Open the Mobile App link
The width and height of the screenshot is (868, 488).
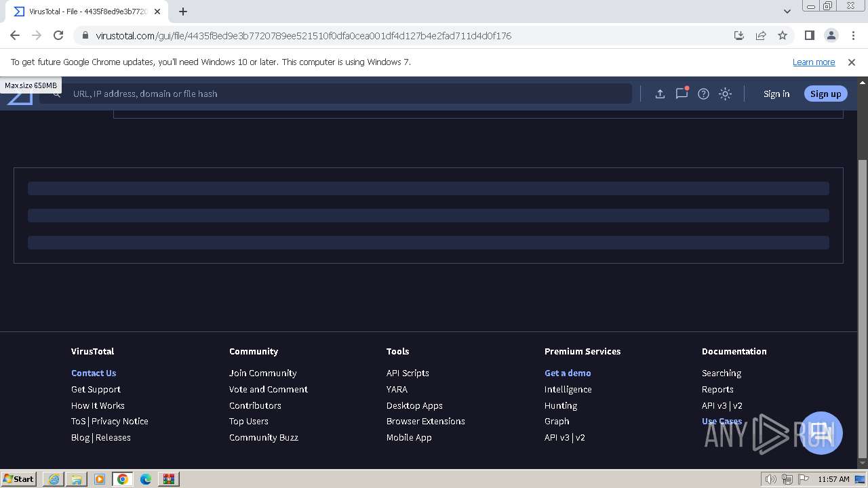pyautogui.click(x=409, y=437)
